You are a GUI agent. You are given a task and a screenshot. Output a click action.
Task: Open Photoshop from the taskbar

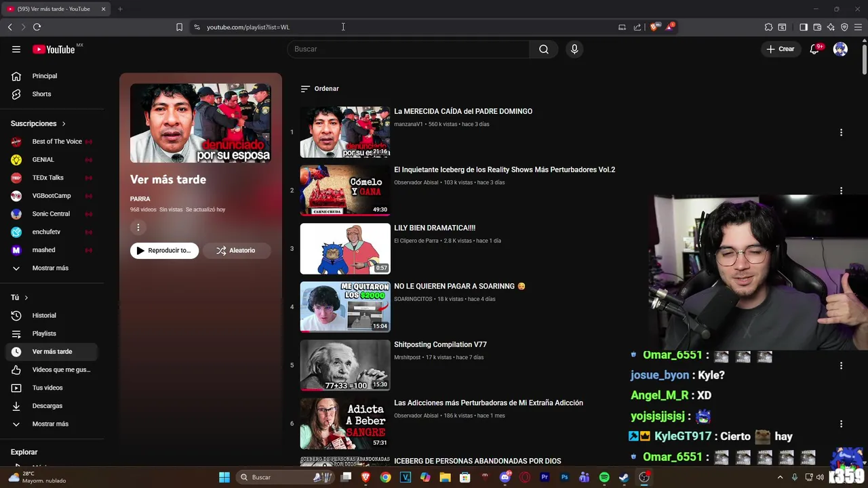point(564,477)
